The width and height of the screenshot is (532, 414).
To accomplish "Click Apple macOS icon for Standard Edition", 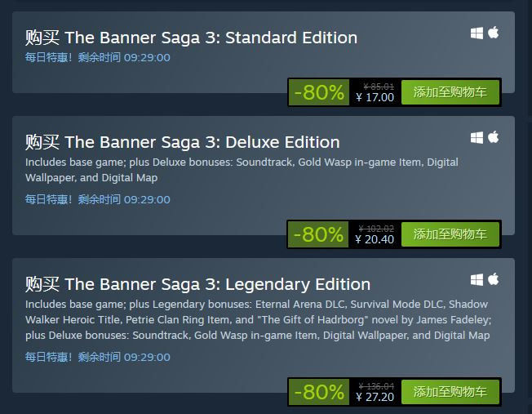I will 494,33.
